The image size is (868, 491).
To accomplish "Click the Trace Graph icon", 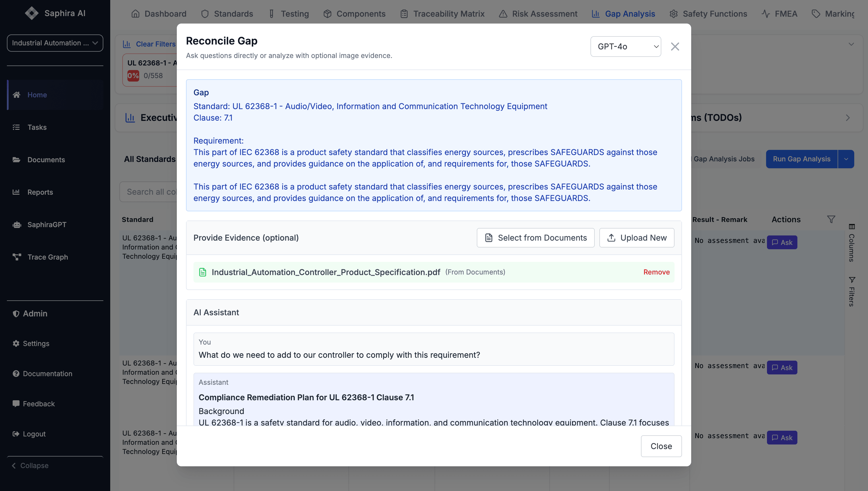I will 17,257.
